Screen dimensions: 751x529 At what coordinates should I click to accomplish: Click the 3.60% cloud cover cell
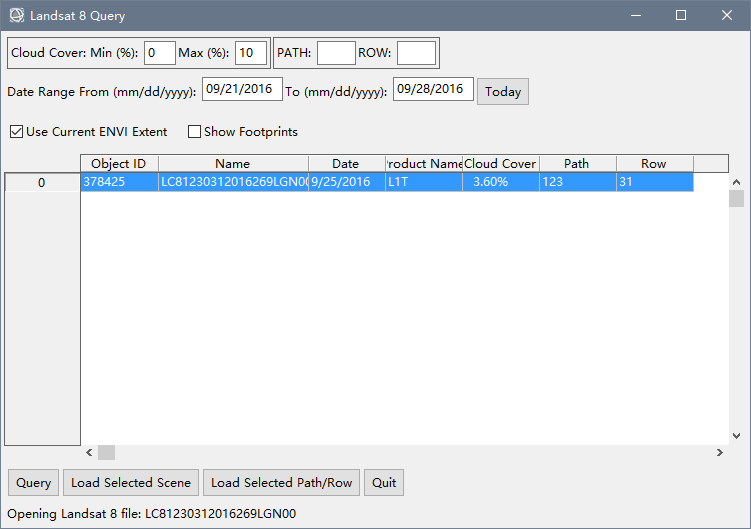[x=501, y=182]
